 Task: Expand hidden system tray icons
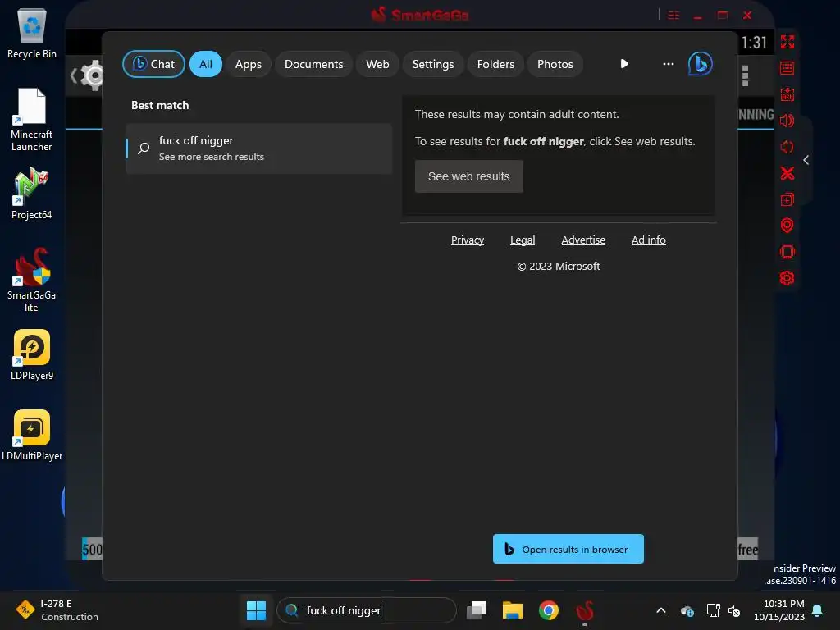(661, 610)
